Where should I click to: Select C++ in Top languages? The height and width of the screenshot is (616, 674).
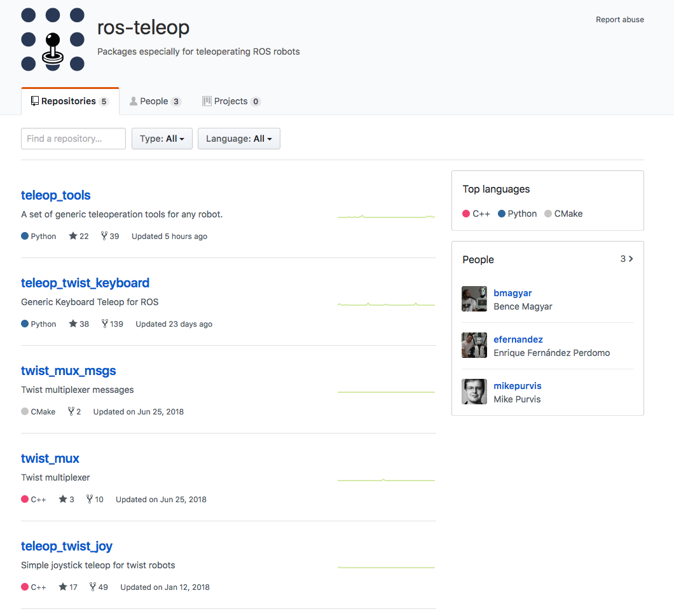(x=476, y=214)
